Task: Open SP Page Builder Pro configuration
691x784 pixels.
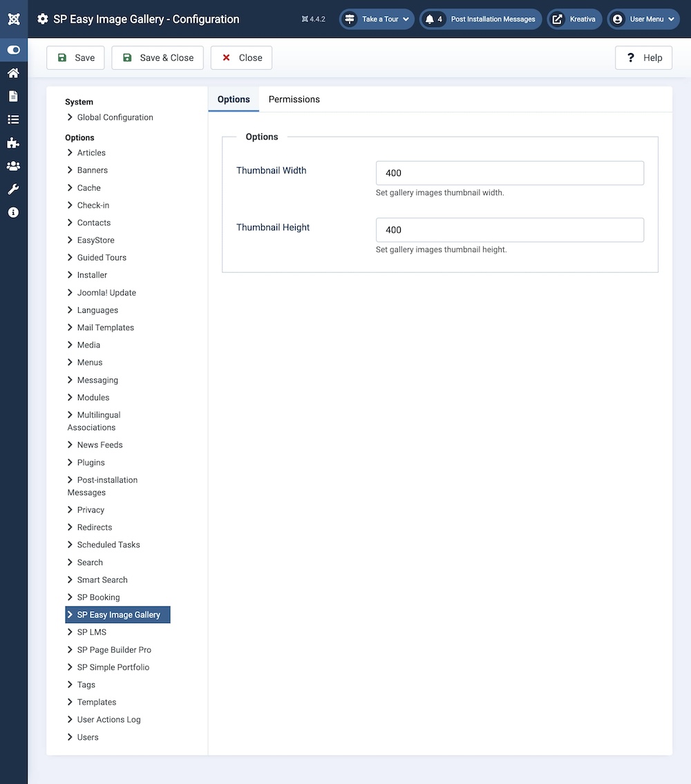Action: pyautogui.click(x=113, y=650)
